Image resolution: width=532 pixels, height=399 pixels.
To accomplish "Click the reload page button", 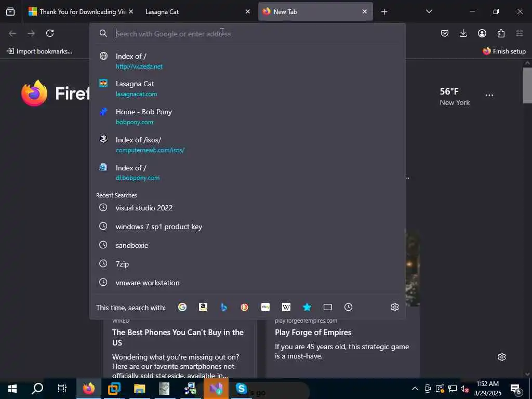I will (x=50, y=33).
